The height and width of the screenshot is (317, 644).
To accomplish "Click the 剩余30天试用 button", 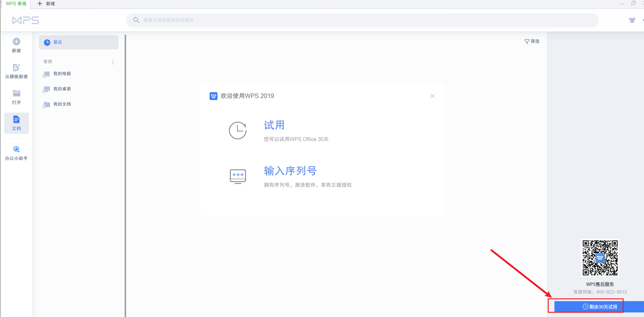I will tap(599, 307).
